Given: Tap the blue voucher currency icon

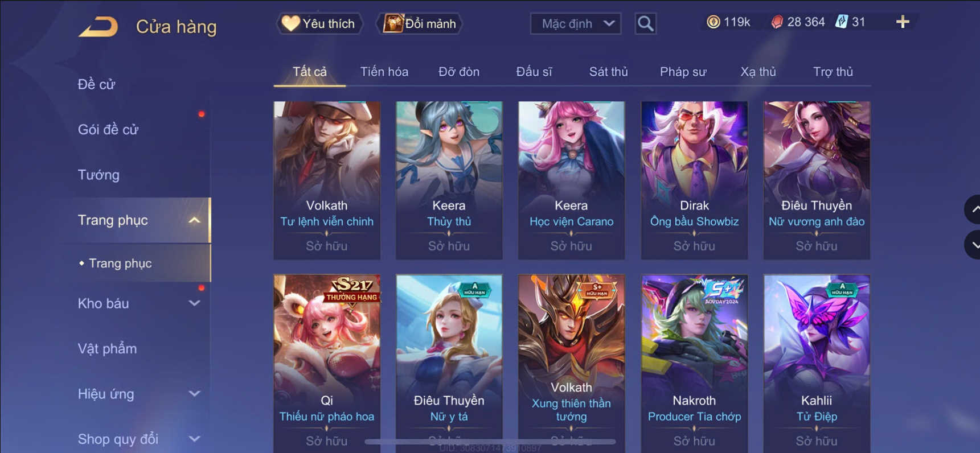Looking at the screenshot, I should (841, 22).
